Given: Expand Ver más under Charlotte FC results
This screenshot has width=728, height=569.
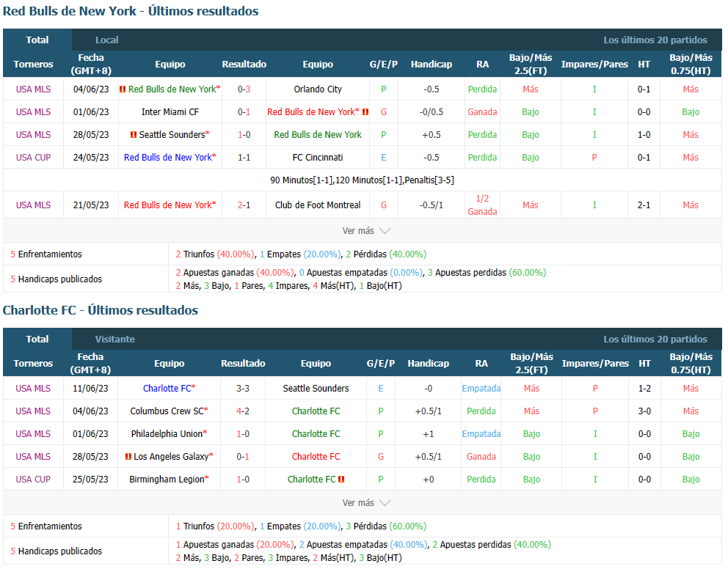Looking at the screenshot, I should [x=366, y=503].
